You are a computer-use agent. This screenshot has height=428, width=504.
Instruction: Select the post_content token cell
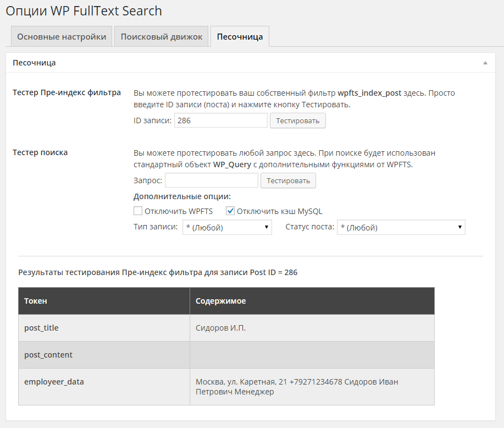[104, 355]
